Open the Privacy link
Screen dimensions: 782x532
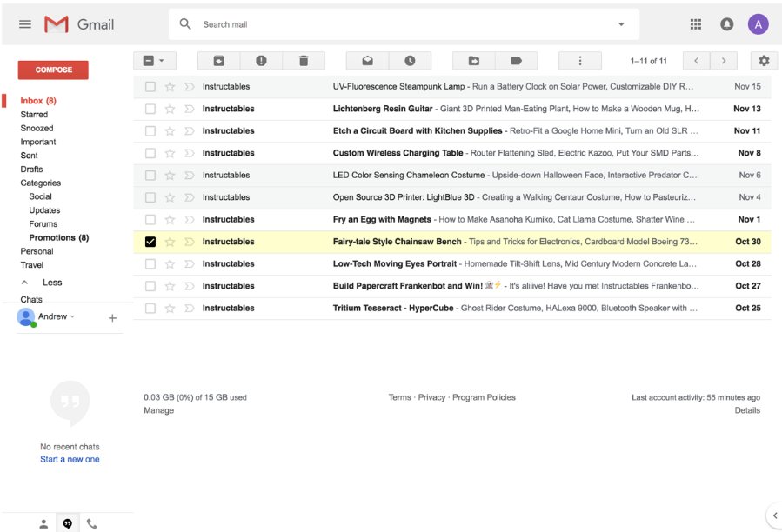tap(431, 397)
